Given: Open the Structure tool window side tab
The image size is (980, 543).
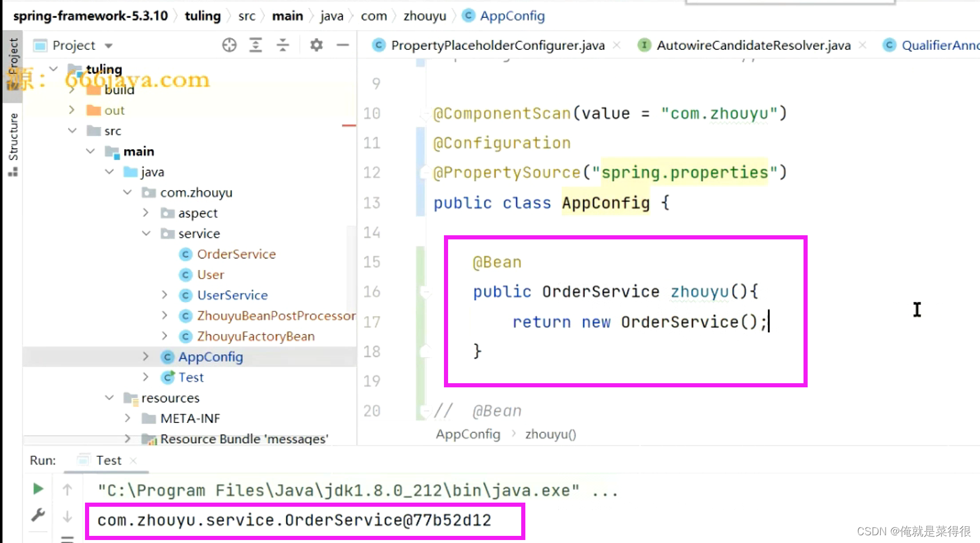Looking at the screenshot, I should [x=12, y=144].
